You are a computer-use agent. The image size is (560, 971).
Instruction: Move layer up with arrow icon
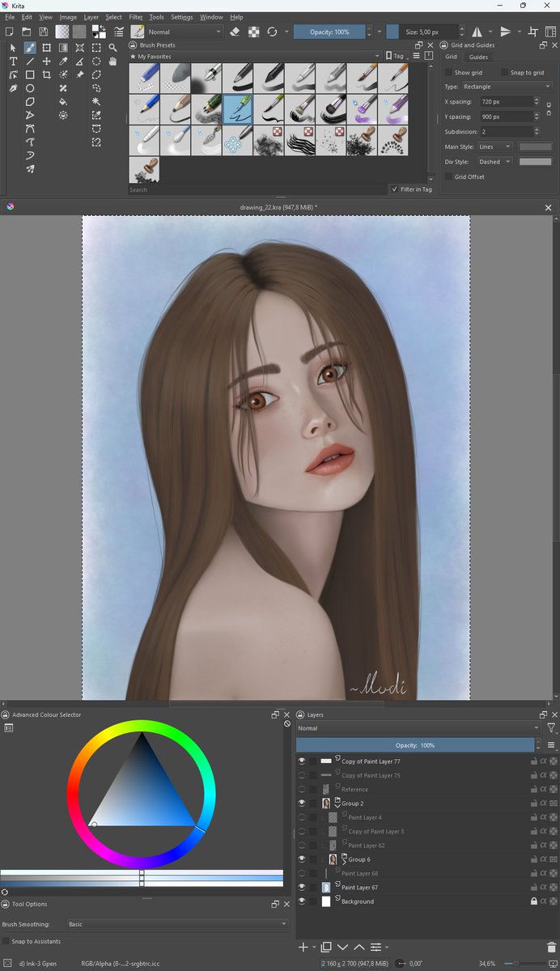point(359,947)
